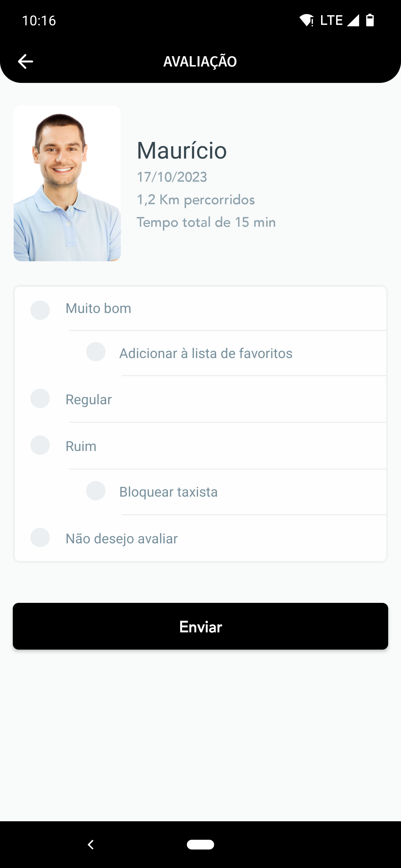Select the Muito bom radio option
The height and width of the screenshot is (868, 401).
[x=40, y=310]
